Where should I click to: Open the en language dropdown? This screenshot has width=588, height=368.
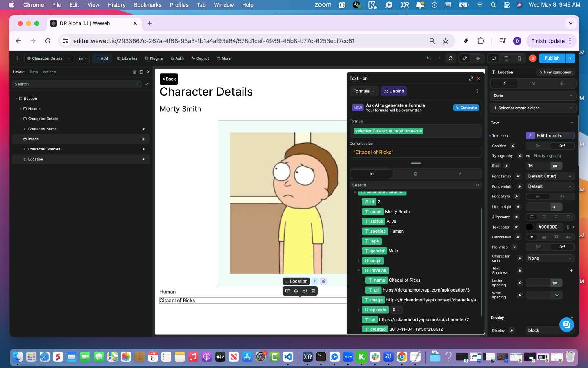[82, 58]
